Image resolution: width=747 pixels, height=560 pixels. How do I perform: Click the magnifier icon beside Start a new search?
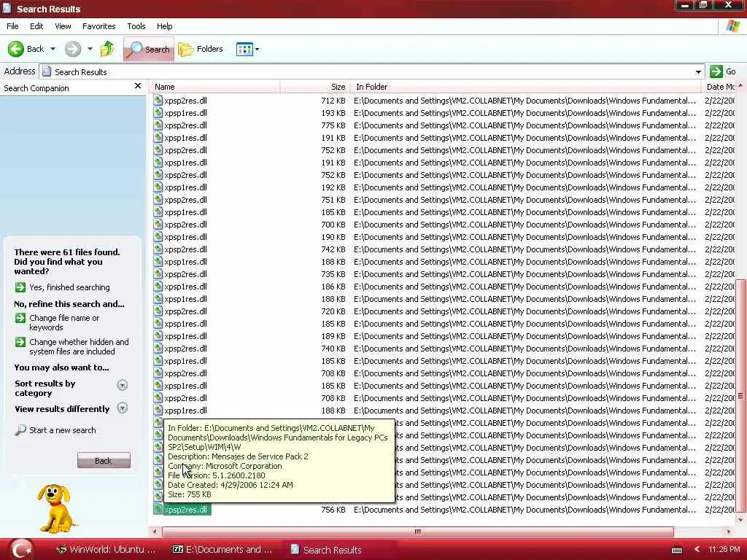coord(20,430)
